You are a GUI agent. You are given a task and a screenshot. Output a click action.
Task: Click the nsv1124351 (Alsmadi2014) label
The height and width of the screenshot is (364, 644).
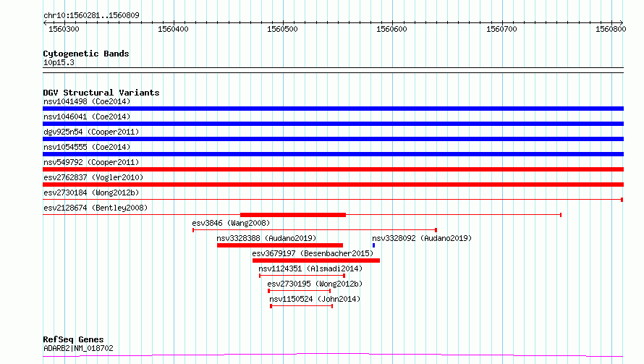tap(310, 268)
